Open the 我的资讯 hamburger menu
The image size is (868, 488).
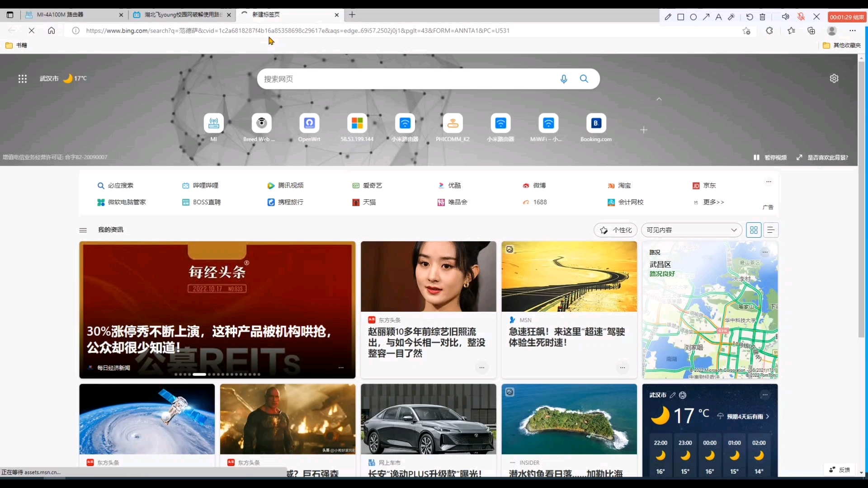click(x=83, y=230)
